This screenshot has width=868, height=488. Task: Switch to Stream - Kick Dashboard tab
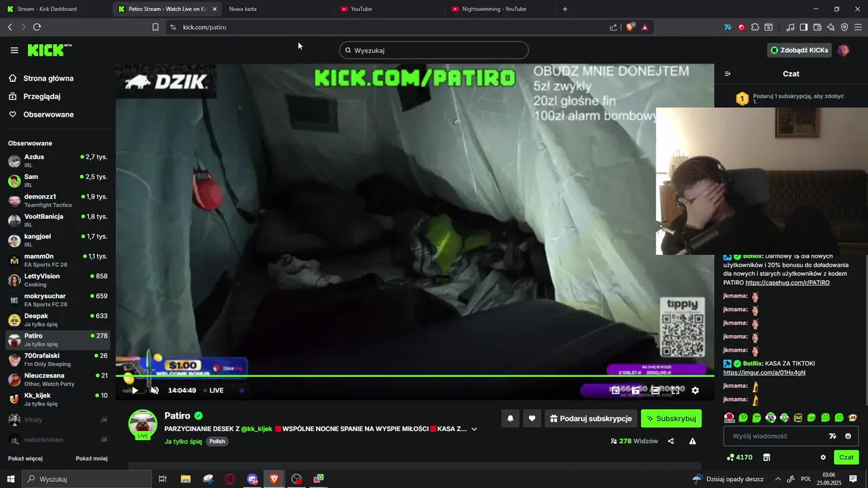click(54, 9)
